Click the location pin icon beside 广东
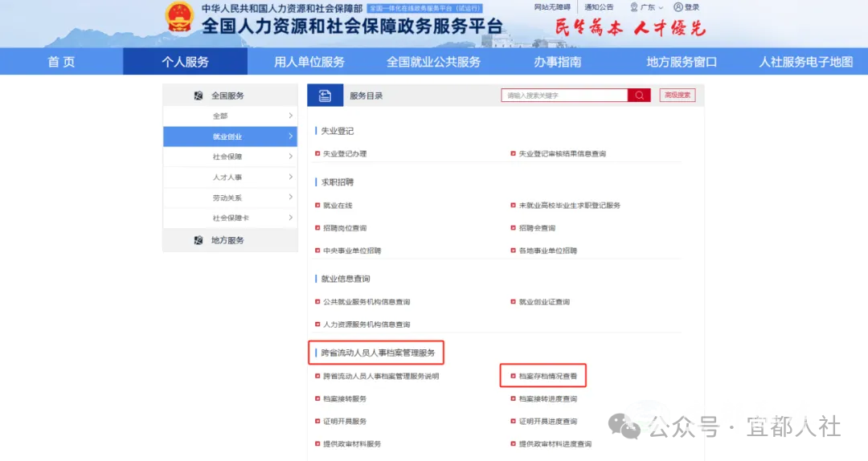 point(634,7)
